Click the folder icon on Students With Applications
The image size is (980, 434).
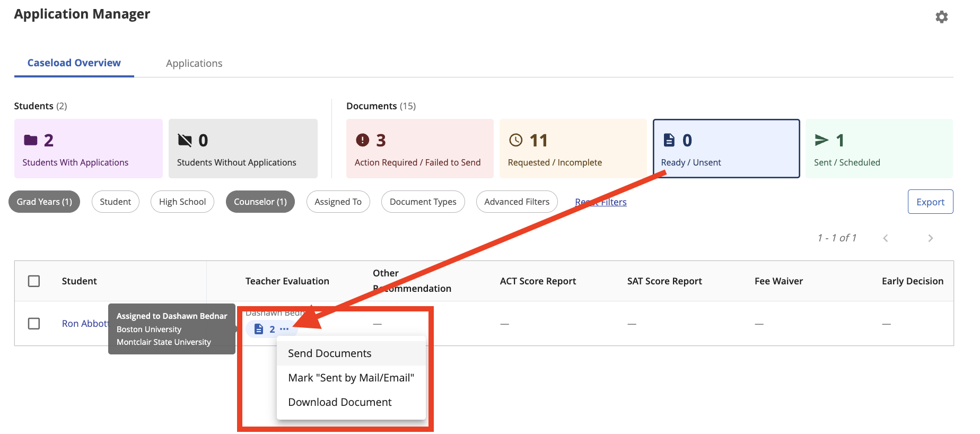31,140
